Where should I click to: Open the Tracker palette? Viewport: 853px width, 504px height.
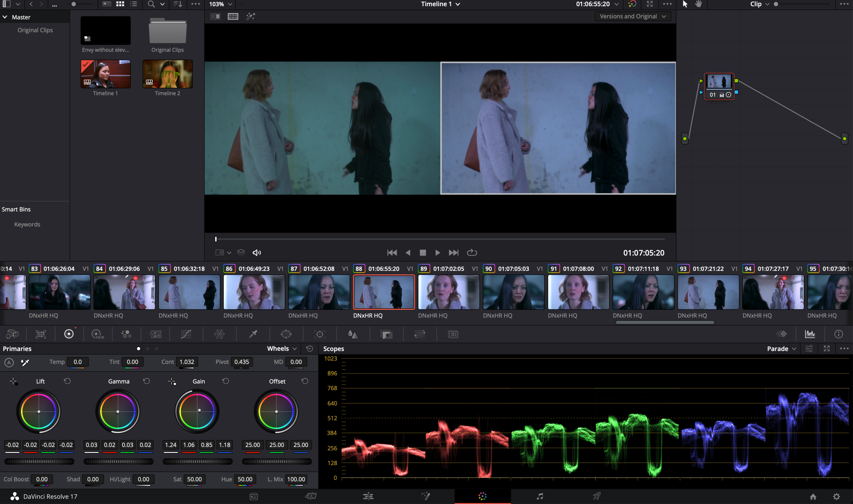click(320, 334)
